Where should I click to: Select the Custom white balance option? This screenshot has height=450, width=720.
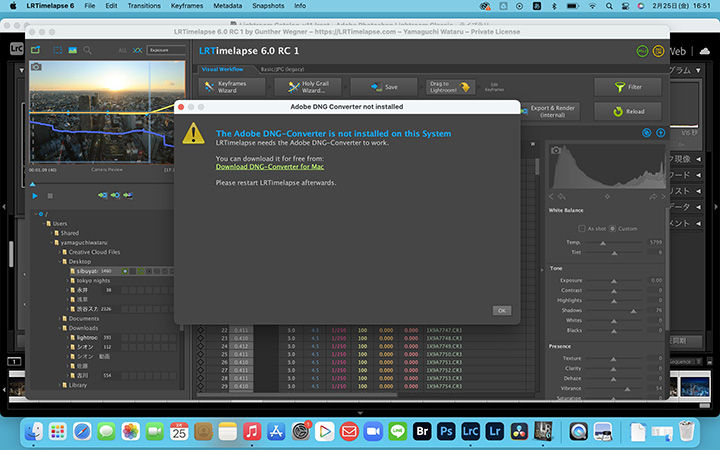tap(613, 228)
